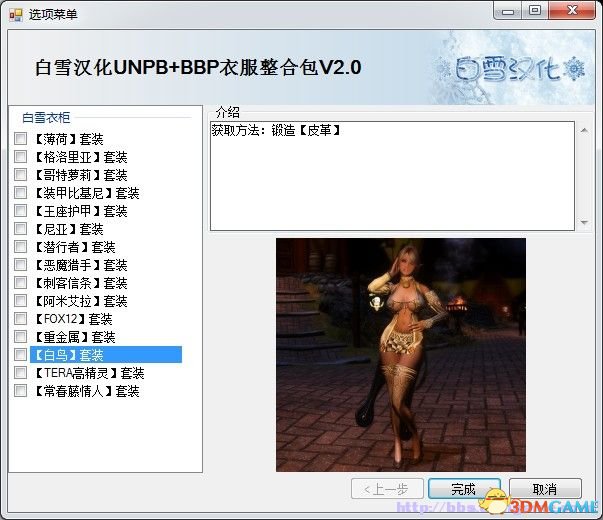
Task: Click the 完成 finish button
Action: [464, 489]
